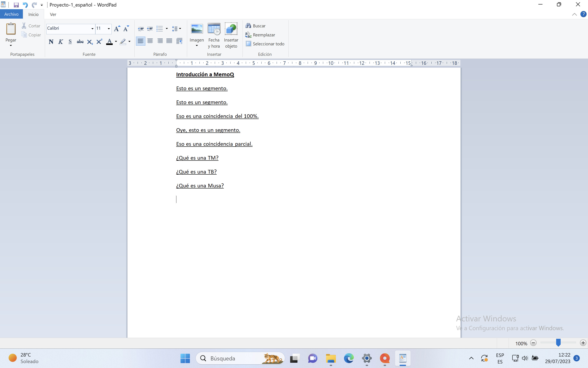Click the horizontal ruler at mark 8
Viewport: 588px width, 368px height.
(300, 63)
